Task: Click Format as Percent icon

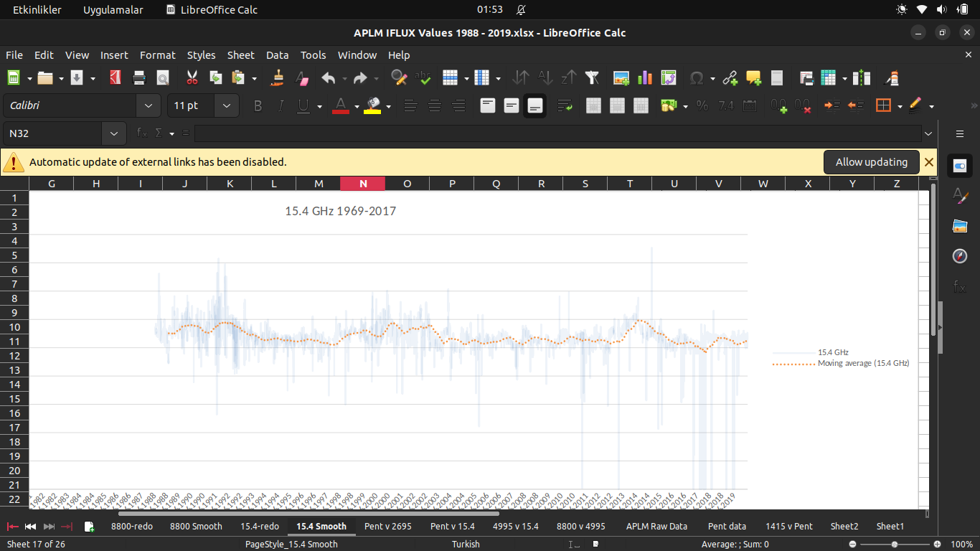Action: (702, 105)
